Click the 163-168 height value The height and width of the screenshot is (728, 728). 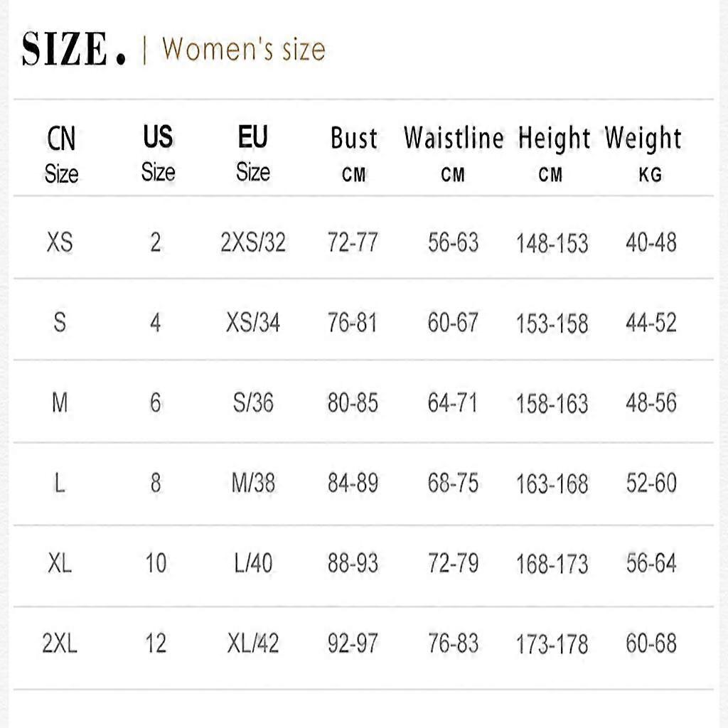click(552, 484)
